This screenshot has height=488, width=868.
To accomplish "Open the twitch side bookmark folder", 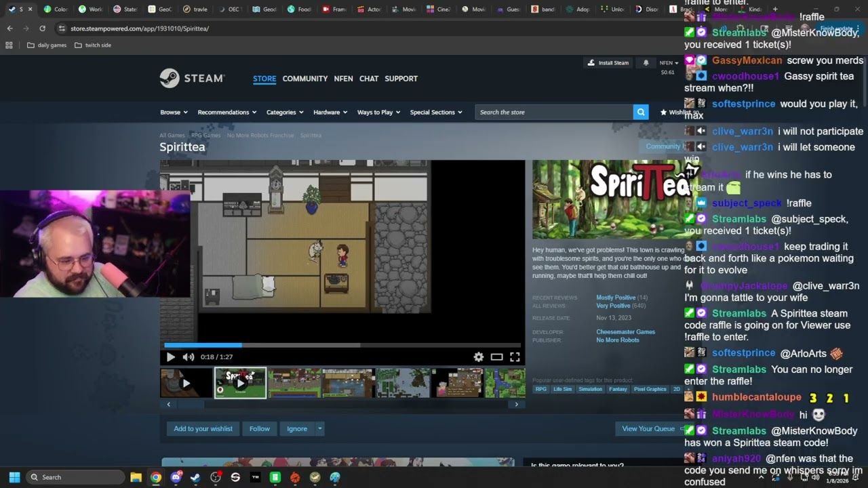I will (92, 45).
